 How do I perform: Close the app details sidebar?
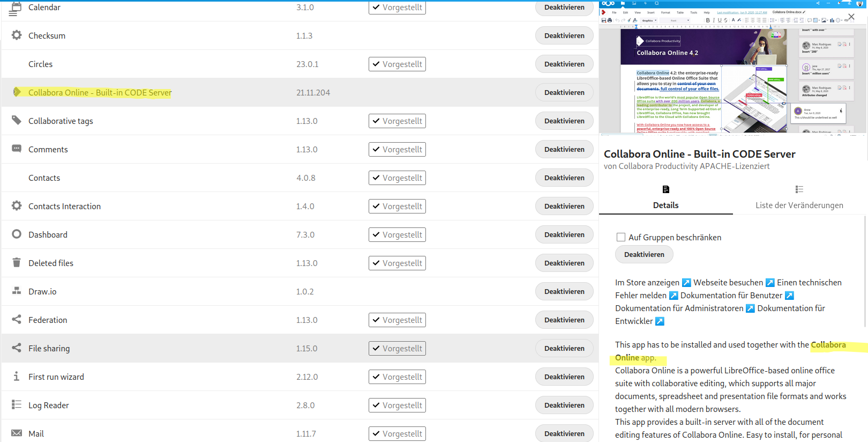coord(851,17)
